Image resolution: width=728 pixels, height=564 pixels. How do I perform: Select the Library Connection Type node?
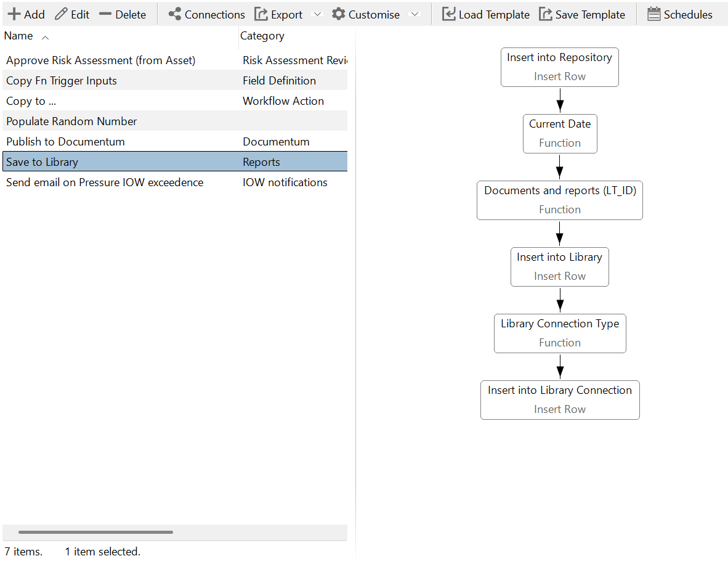[560, 333]
